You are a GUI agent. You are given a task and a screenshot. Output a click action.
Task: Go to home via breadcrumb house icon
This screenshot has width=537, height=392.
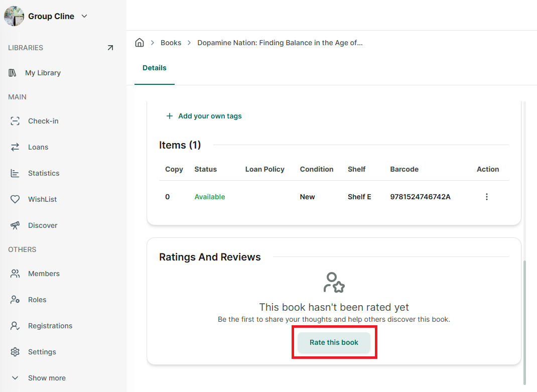pyautogui.click(x=140, y=43)
